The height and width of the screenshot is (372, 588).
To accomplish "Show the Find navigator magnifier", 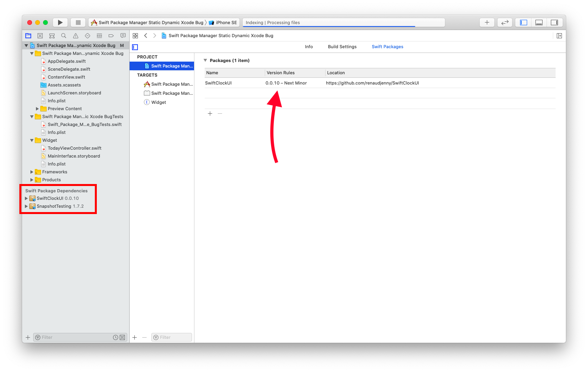I will click(x=64, y=36).
